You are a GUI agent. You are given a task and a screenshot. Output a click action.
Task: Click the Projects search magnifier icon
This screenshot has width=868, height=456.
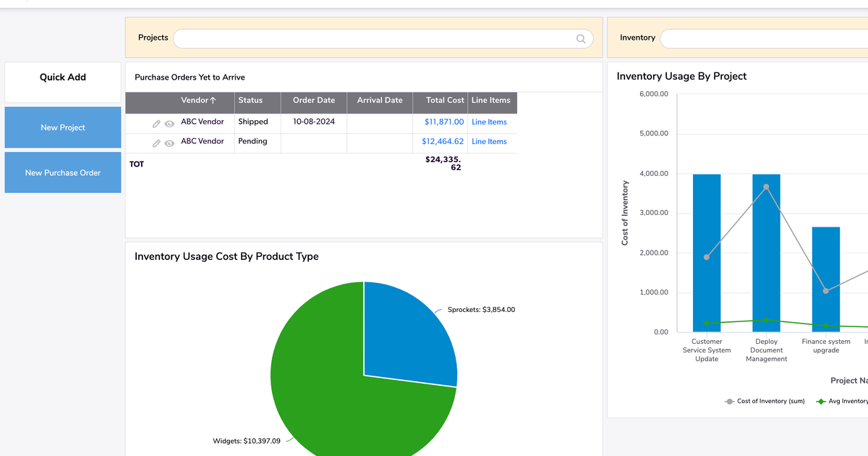click(x=581, y=39)
